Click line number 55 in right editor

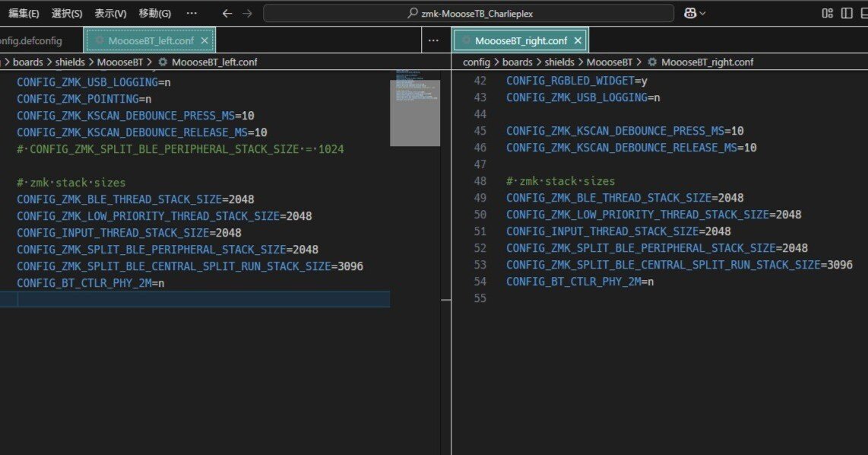point(480,298)
